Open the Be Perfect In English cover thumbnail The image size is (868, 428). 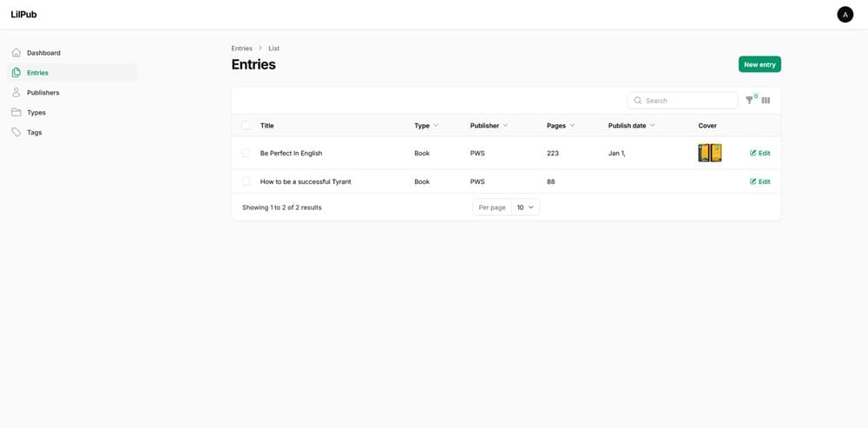(x=709, y=153)
